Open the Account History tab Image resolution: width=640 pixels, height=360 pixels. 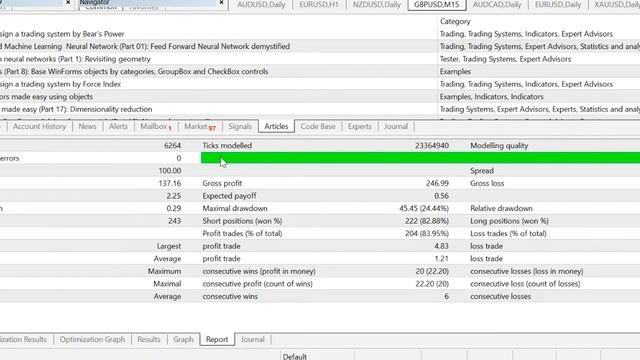coord(40,127)
